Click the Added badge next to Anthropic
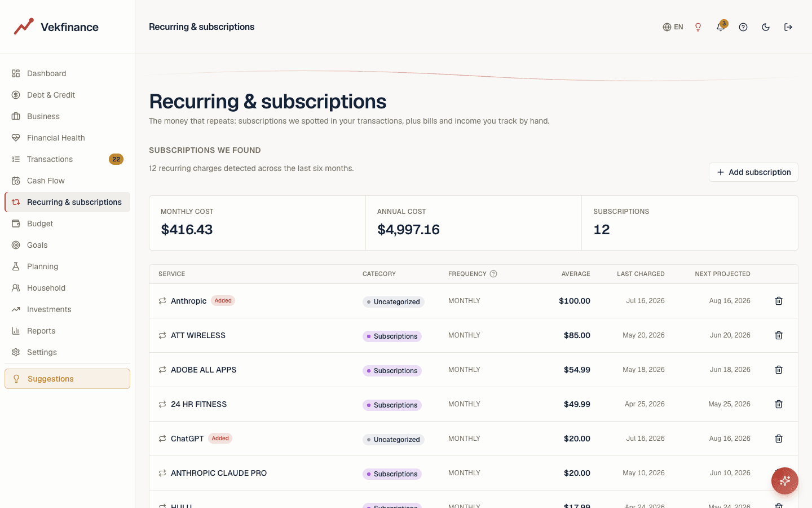The height and width of the screenshot is (508, 812). pyautogui.click(x=223, y=301)
